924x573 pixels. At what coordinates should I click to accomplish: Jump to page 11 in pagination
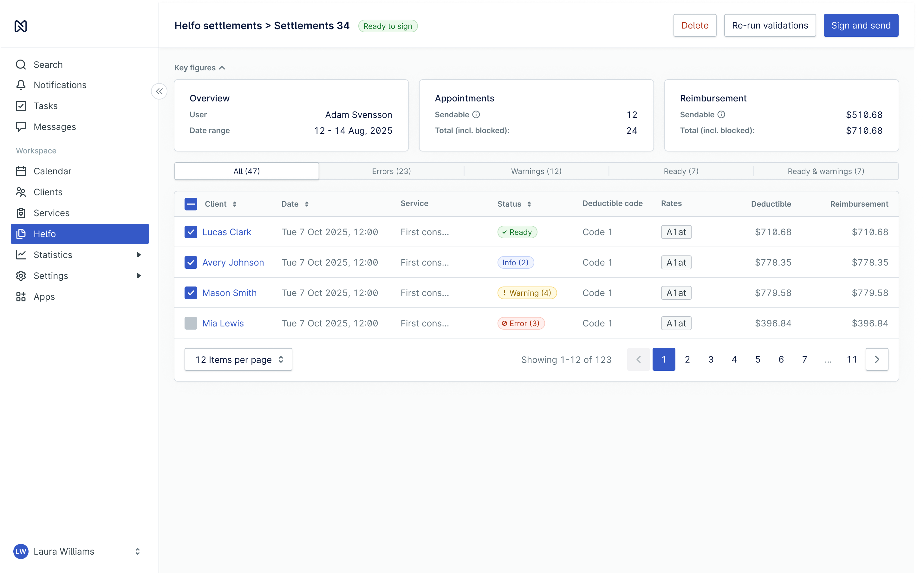click(852, 359)
